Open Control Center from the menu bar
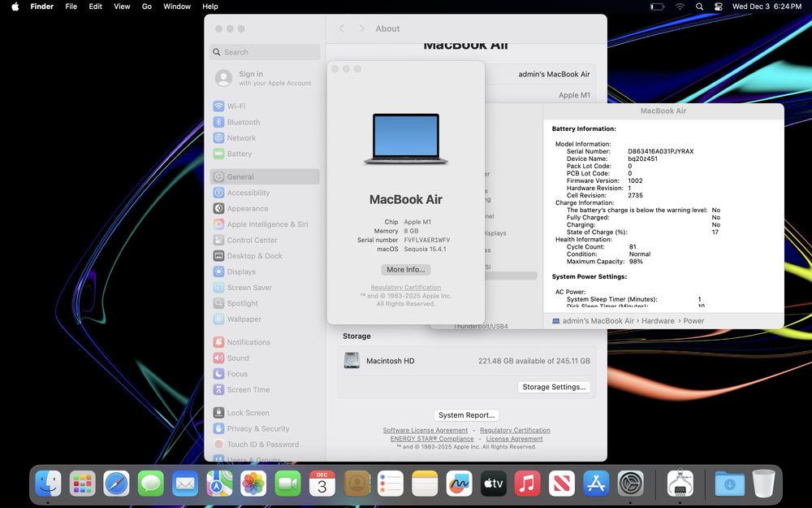 click(719, 7)
